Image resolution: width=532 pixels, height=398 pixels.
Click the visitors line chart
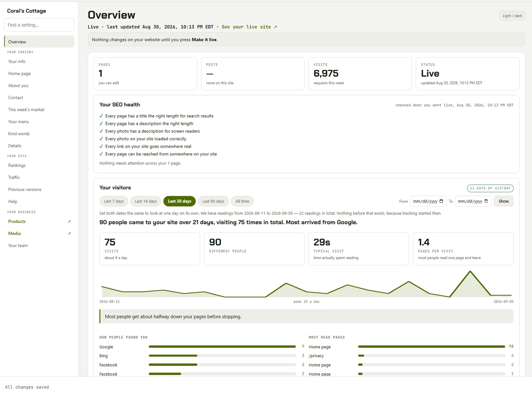pyautogui.click(x=306, y=284)
